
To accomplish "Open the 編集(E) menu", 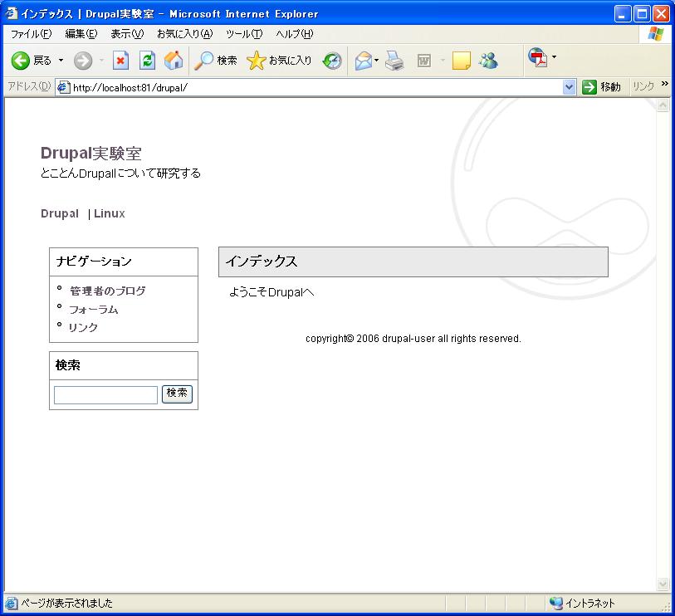I will [x=81, y=34].
